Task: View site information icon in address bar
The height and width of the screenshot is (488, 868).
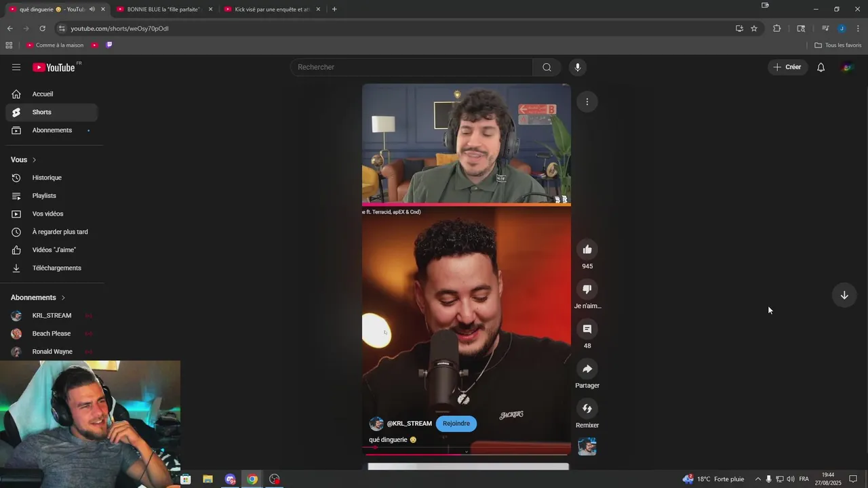Action: 62,28
